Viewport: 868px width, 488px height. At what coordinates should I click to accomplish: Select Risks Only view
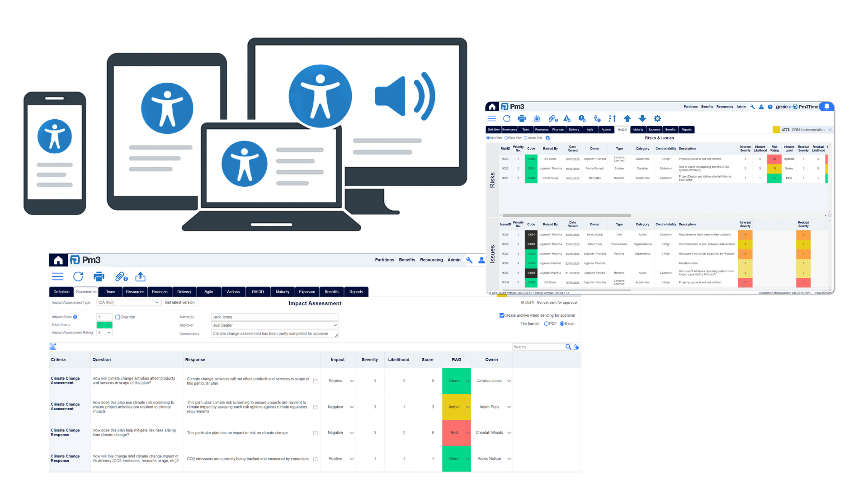pos(506,138)
